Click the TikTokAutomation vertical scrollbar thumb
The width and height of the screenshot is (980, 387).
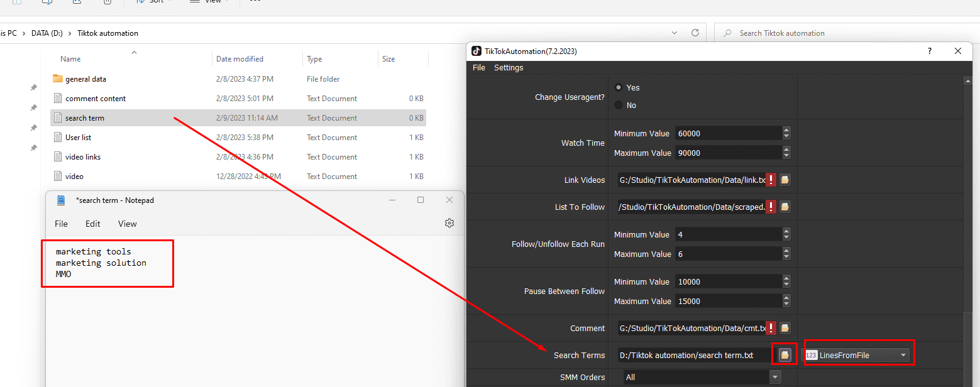click(x=968, y=349)
